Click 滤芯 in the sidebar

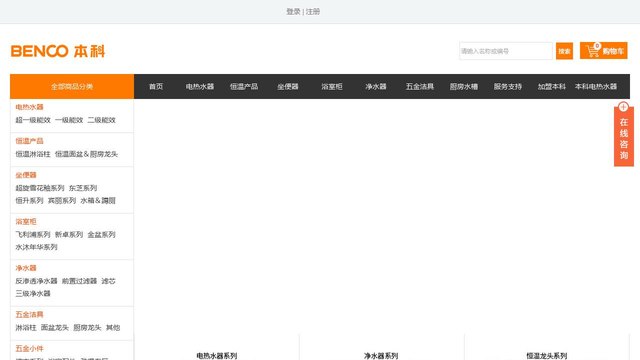pos(109,281)
